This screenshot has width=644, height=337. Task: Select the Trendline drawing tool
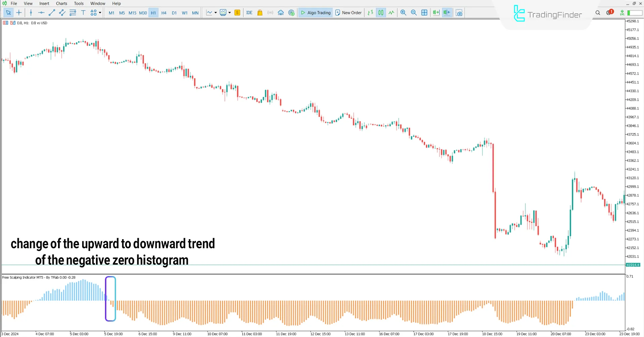[52, 12]
